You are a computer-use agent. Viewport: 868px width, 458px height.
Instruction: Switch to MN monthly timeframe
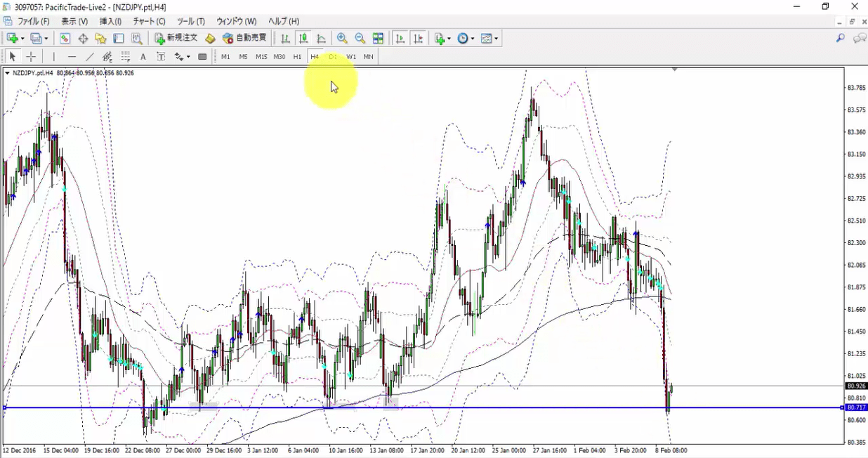(x=368, y=57)
